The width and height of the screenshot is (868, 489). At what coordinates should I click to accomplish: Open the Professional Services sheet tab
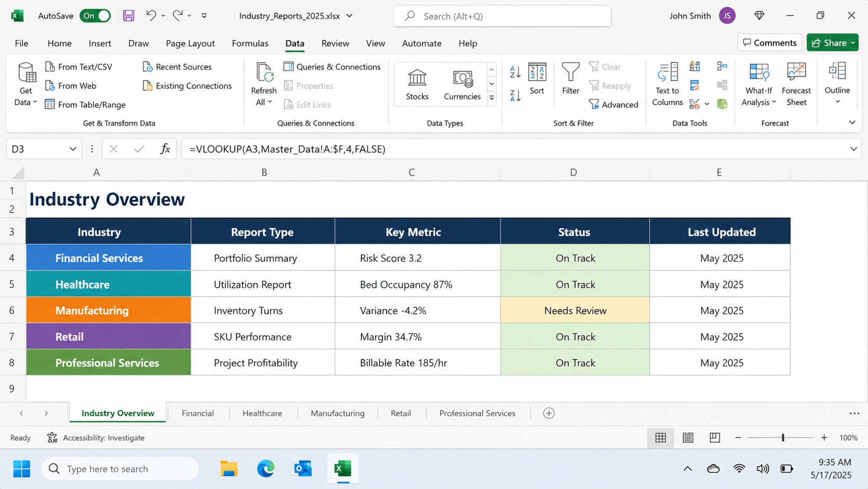tap(477, 413)
